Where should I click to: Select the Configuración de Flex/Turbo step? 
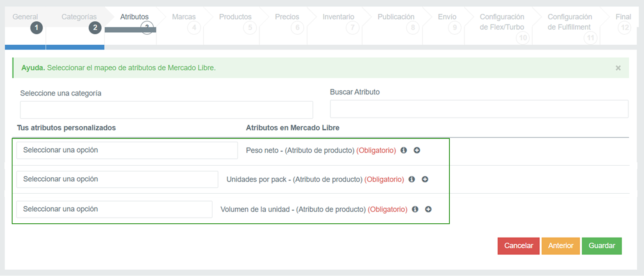click(501, 22)
